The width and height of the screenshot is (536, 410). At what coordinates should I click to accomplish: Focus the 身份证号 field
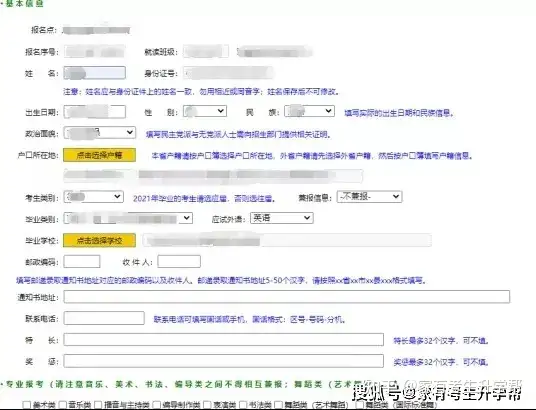tap(228, 73)
